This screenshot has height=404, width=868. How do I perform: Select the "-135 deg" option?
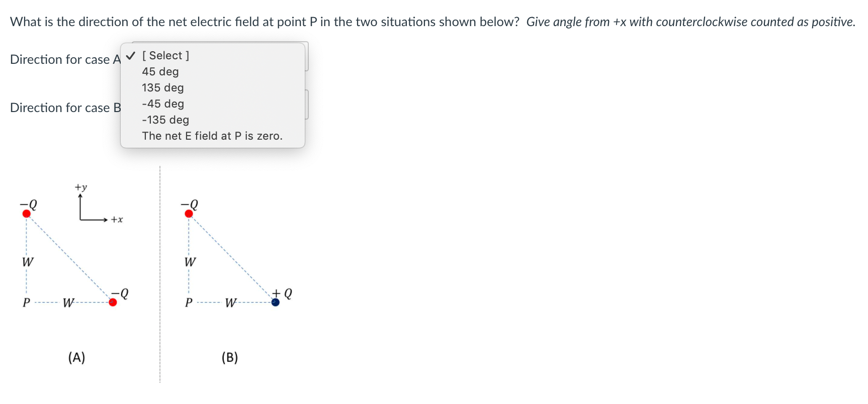165,120
